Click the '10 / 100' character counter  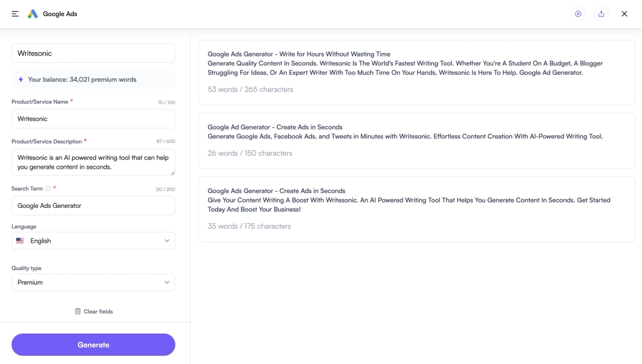pos(166,102)
